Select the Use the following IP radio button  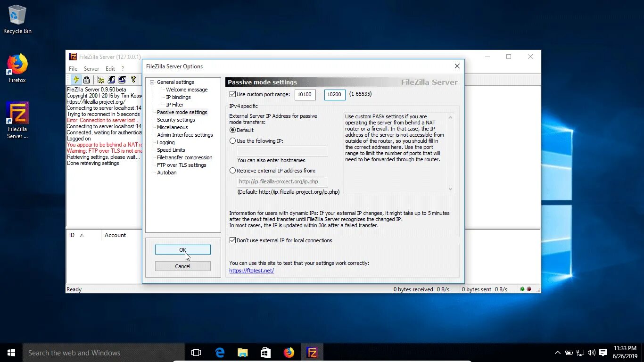232,140
